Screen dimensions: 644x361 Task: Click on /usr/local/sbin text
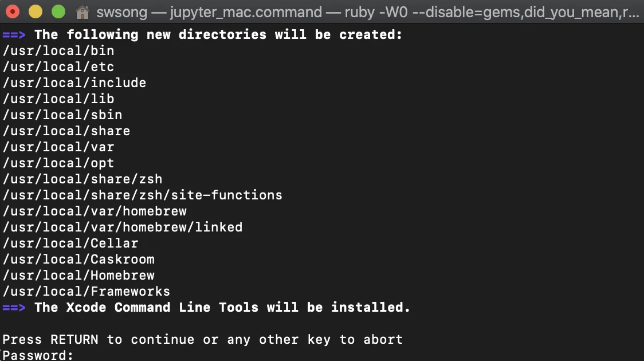[x=62, y=115]
